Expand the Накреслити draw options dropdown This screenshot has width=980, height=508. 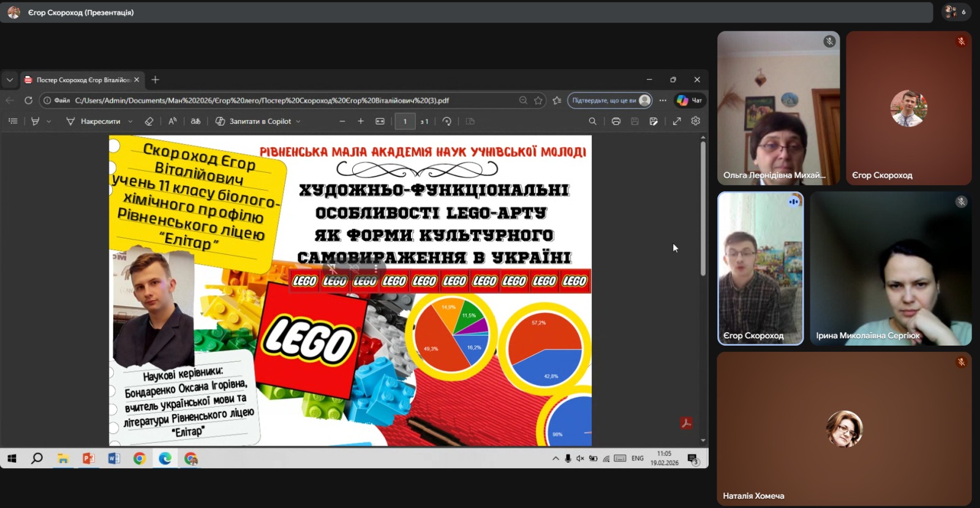point(130,121)
